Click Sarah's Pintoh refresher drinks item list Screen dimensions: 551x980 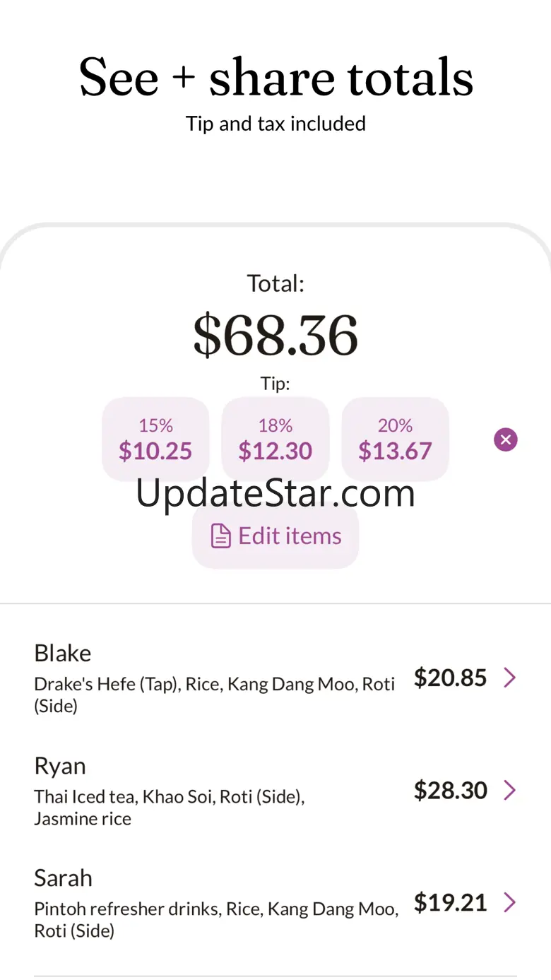pos(215,920)
